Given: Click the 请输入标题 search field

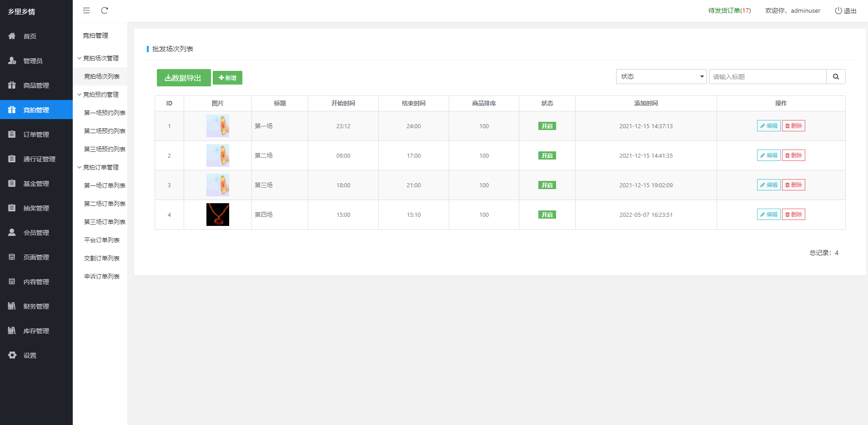Looking at the screenshot, I should [x=768, y=77].
